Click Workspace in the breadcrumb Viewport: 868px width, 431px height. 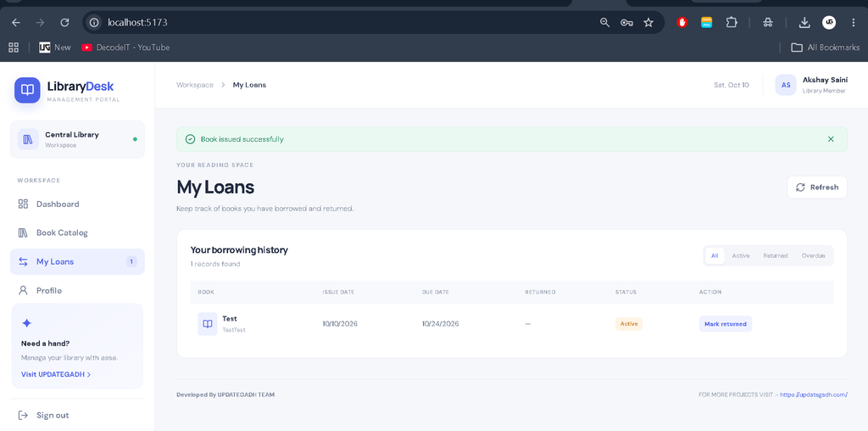195,85
